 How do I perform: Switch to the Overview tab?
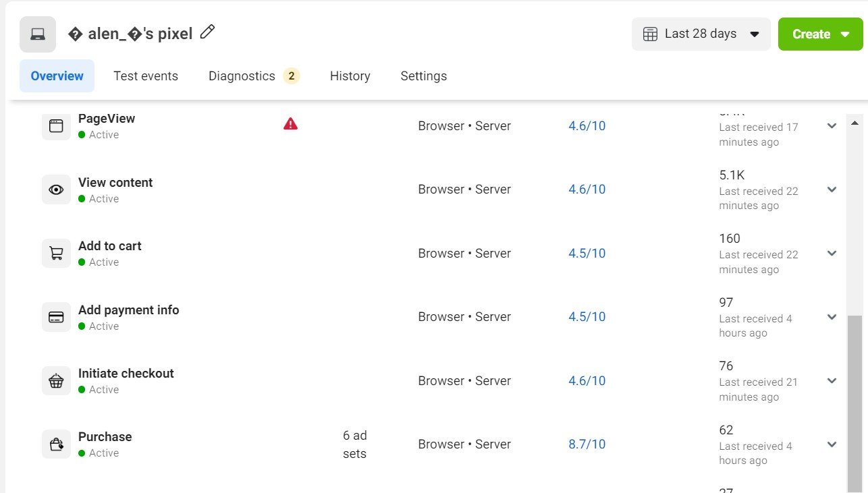[x=57, y=76]
